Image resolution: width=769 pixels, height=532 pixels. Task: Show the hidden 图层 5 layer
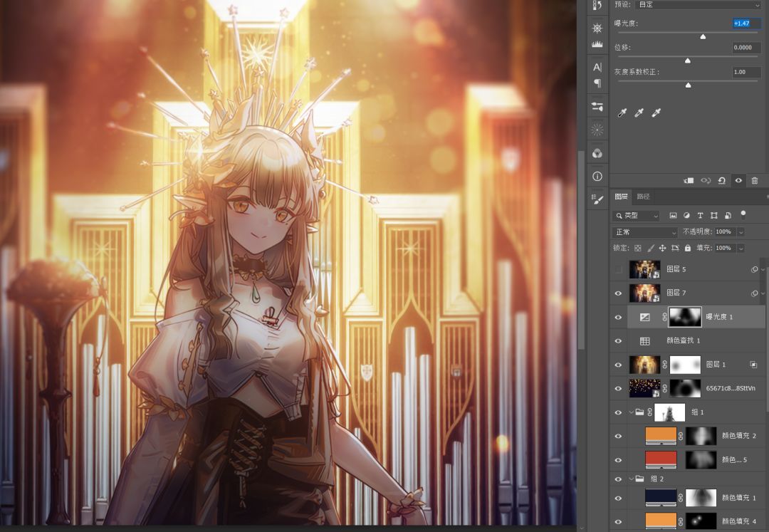point(618,270)
